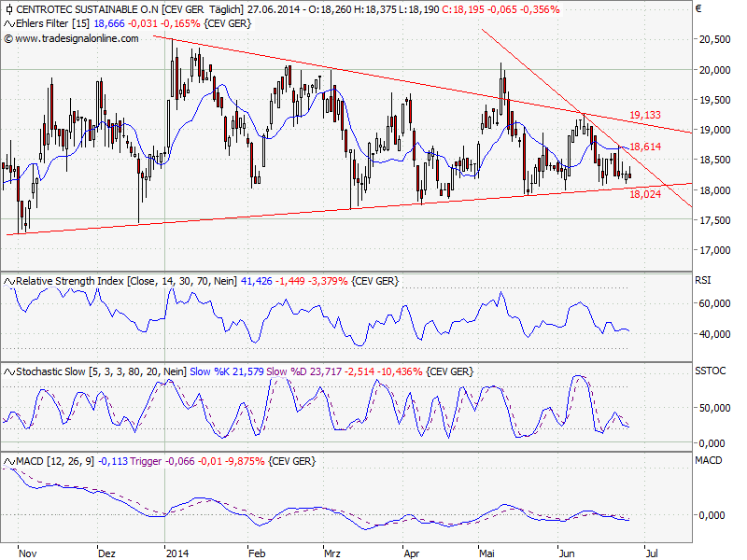Click the line icon before Ehlers Filter

(x=8, y=23)
